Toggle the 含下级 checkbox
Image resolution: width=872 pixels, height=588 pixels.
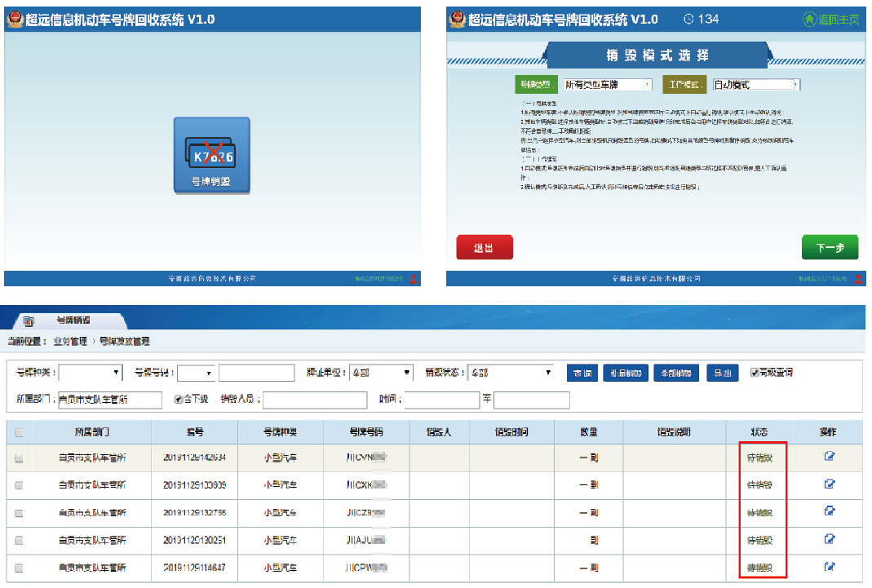pyautogui.click(x=179, y=400)
